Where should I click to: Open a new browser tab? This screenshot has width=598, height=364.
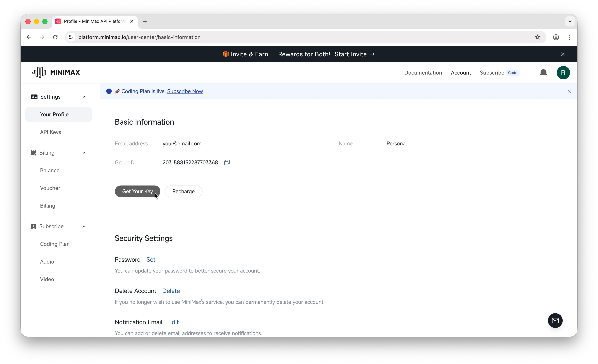[x=145, y=21]
